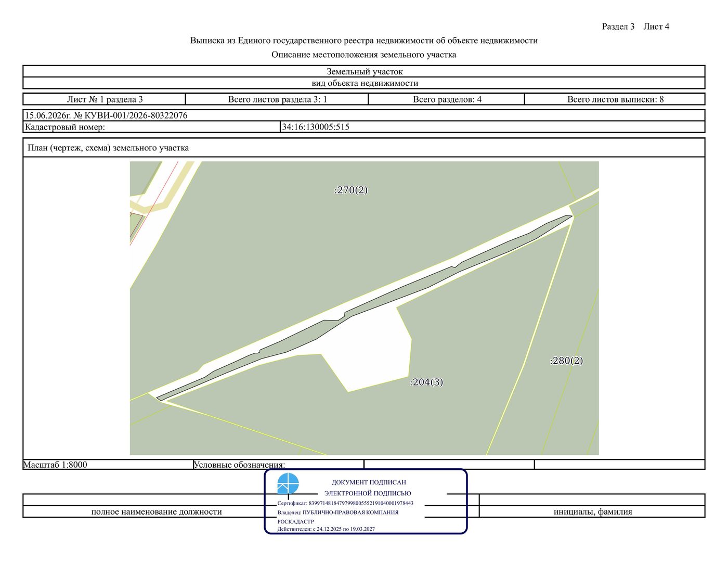Click the 'инициалы, фамилия' signature field
This screenshot has width=728, height=563.
coord(592,511)
